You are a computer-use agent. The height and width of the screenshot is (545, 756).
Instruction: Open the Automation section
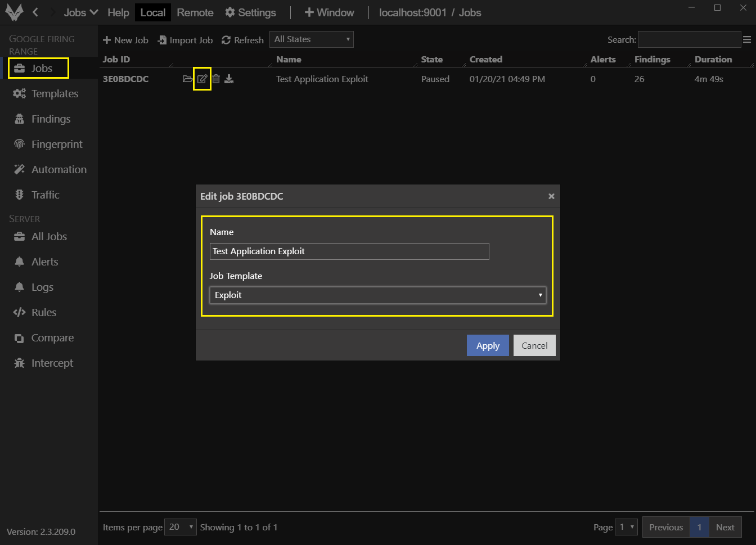pyautogui.click(x=58, y=170)
